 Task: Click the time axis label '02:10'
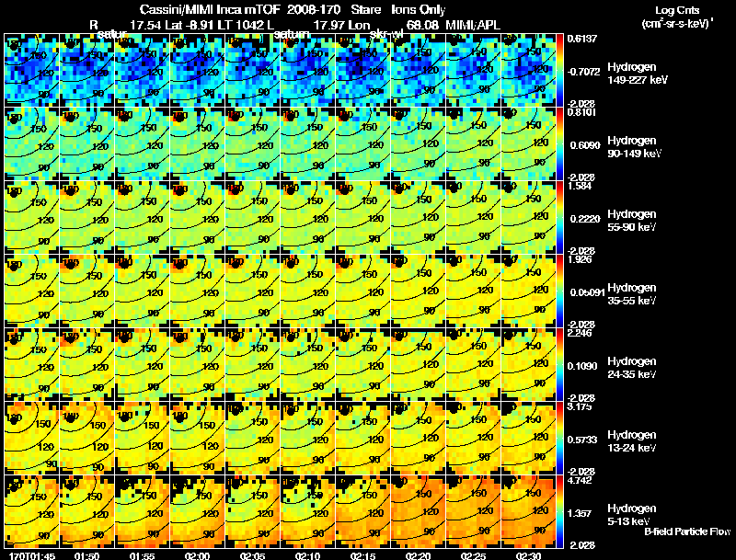click(x=307, y=555)
